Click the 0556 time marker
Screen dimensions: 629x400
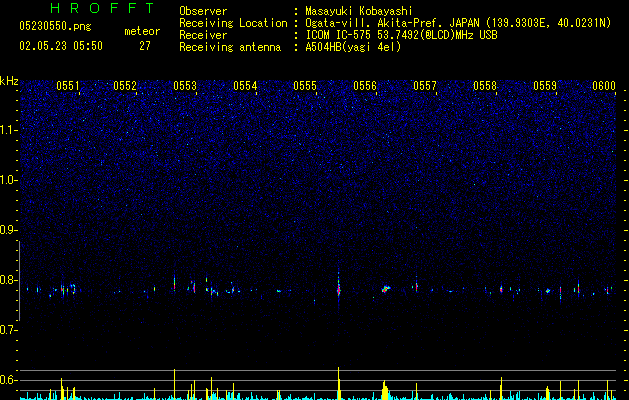click(365, 86)
